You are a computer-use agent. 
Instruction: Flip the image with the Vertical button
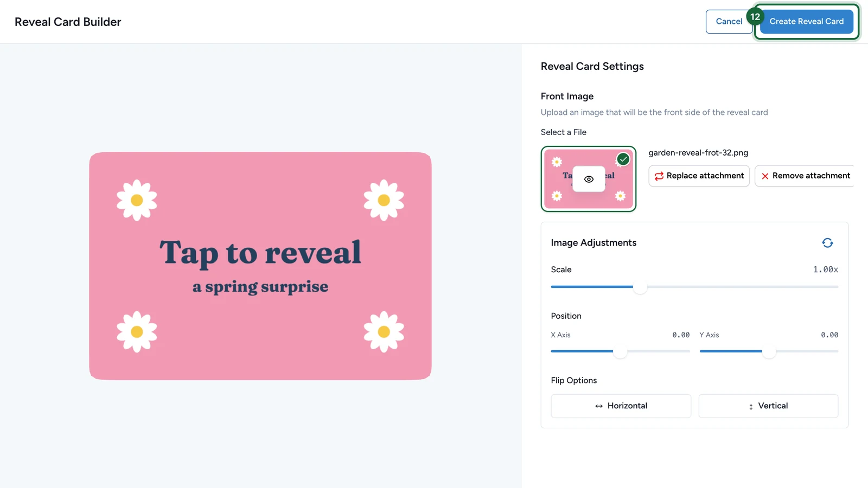coord(768,406)
